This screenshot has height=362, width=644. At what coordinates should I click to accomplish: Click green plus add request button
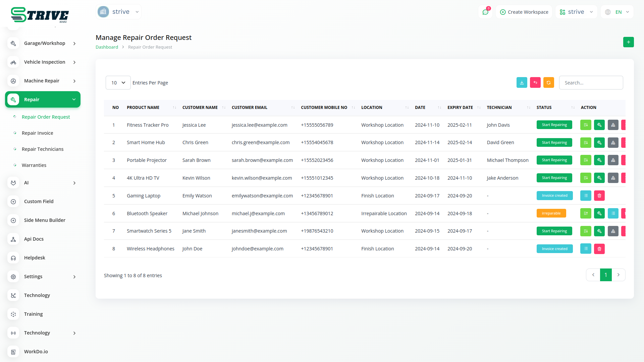click(628, 42)
